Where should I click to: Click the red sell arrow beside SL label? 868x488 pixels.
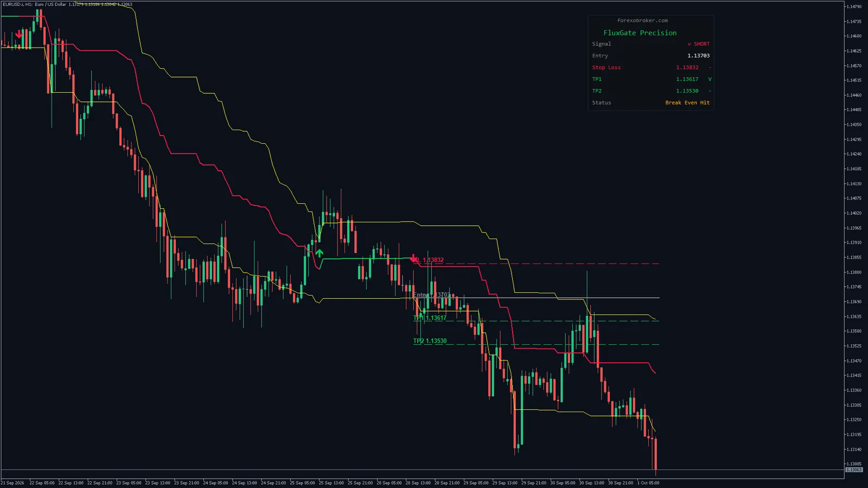(x=414, y=259)
